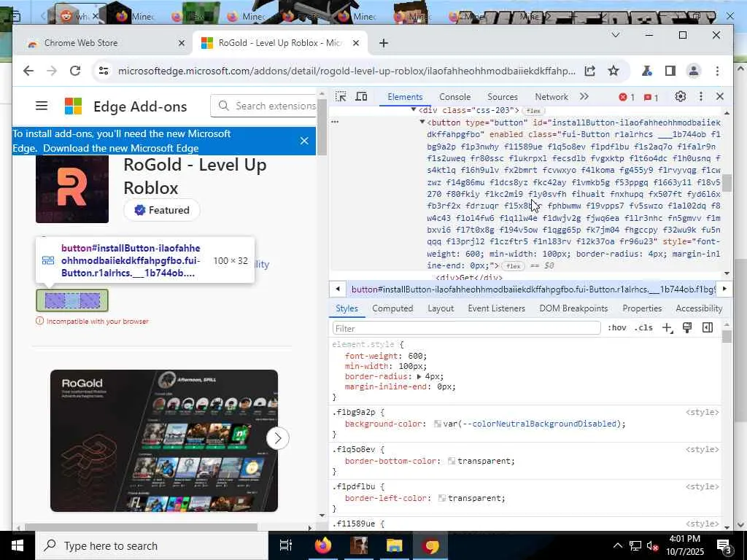Toggle the .cls element classes button

643,327
